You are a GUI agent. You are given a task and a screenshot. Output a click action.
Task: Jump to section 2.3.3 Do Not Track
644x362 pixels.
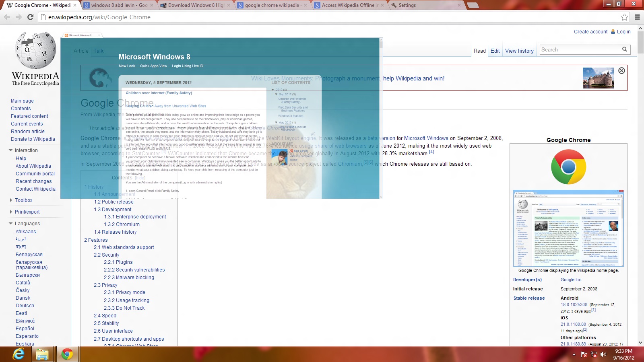click(124, 308)
